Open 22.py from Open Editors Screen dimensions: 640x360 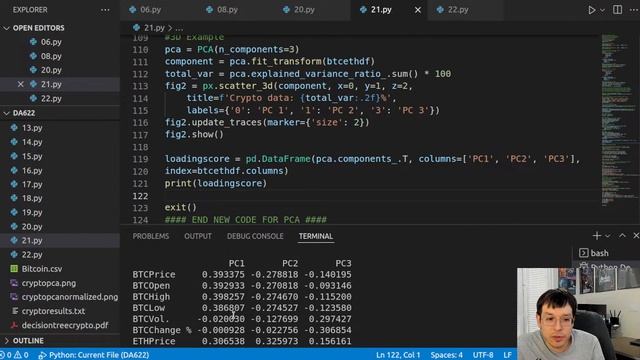click(x=51, y=98)
